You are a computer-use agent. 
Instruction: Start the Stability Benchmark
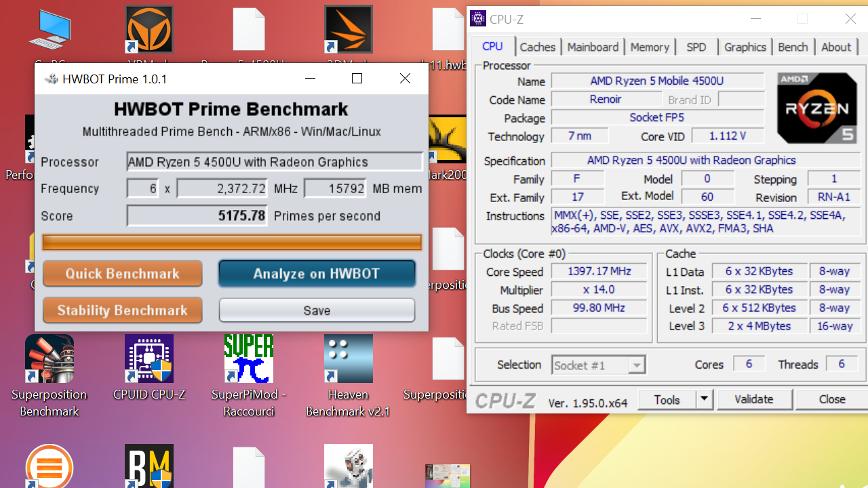coord(123,310)
